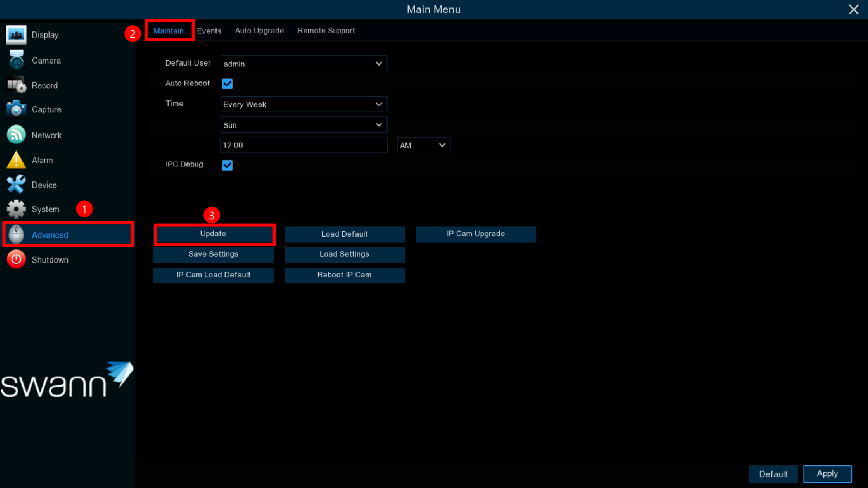Switch to the Maintain tab
868x488 pixels.
[x=169, y=31]
